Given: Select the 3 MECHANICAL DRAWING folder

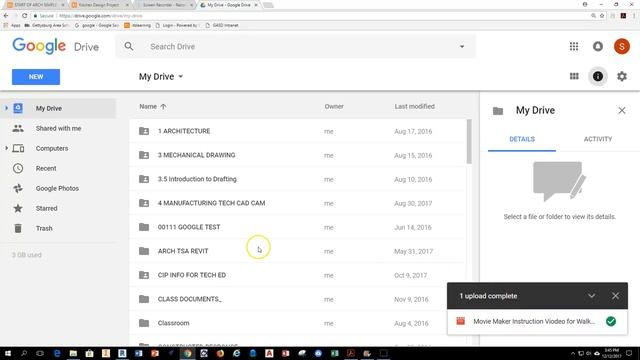Looking at the screenshot, I should click(x=297, y=155).
